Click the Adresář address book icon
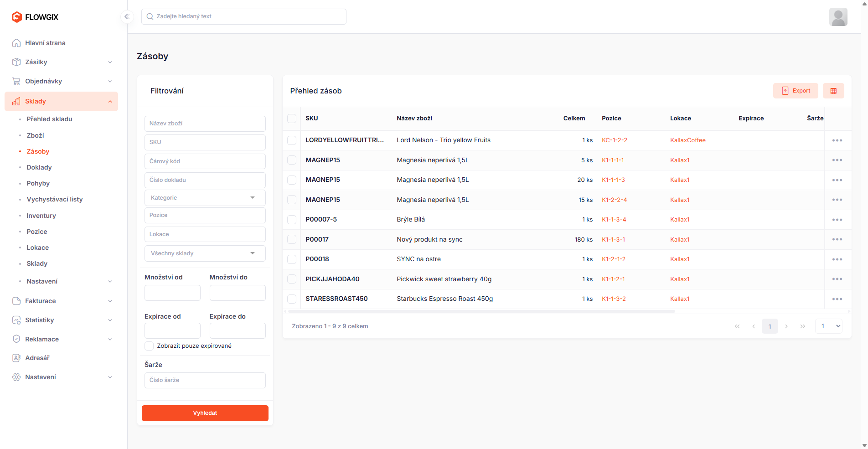 [16, 358]
